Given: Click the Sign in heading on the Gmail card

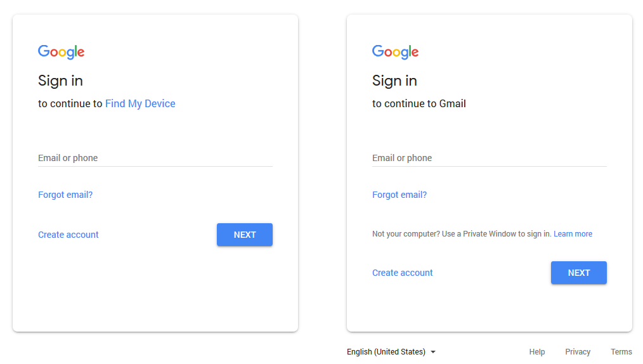Looking at the screenshot, I should (x=394, y=81).
